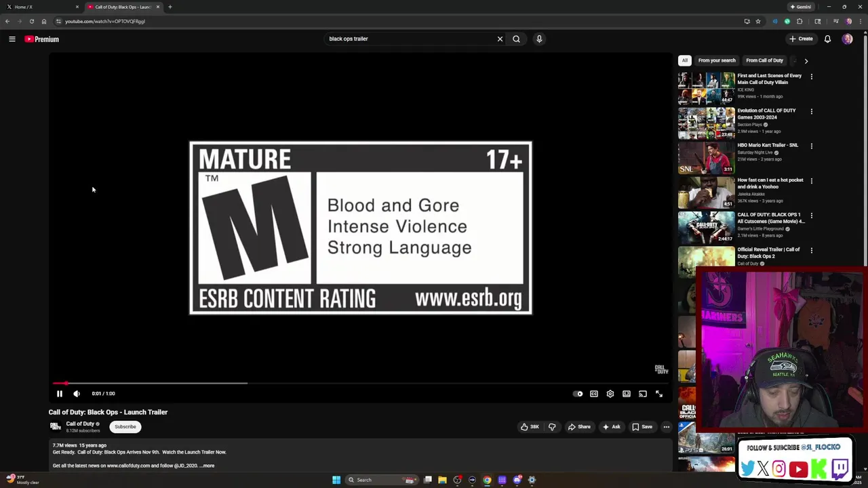
Task: Open the Call of Duty channel avatar
Action: click(x=55, y=426)
